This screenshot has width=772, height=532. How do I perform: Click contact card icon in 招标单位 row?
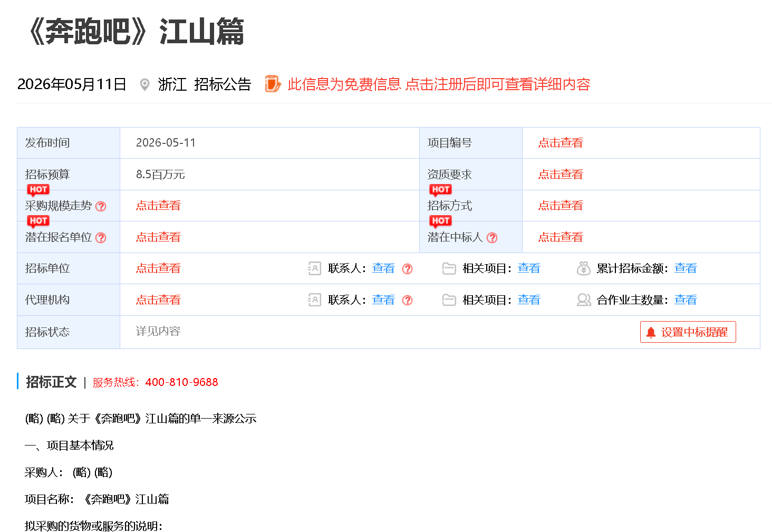pos(314,269)
